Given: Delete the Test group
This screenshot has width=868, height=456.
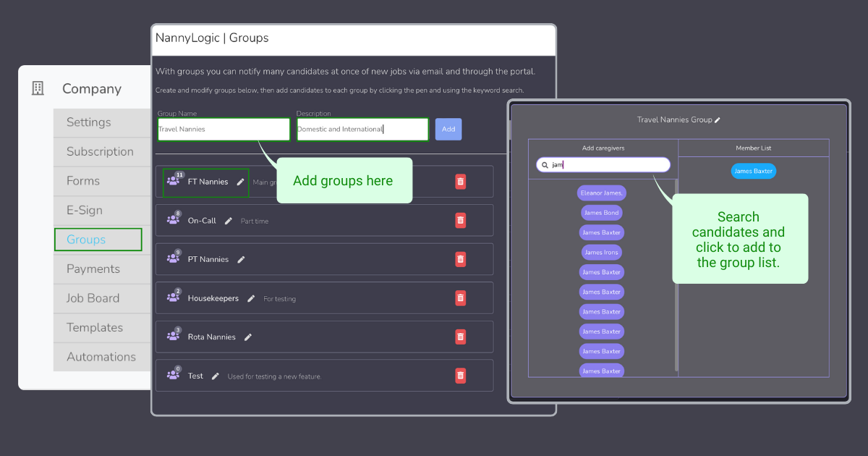Looking at the screenshot, I should pos(460,375).
